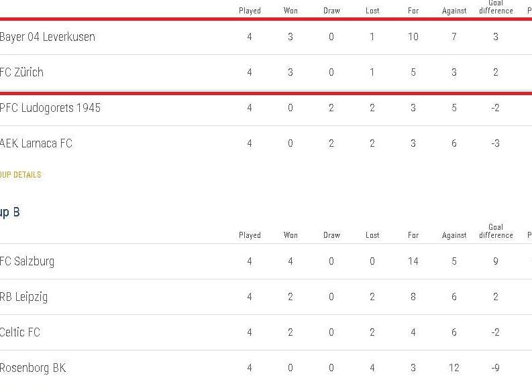Click FC Salzburg's goals for value 14
The image size is (532, 392).
point(413,261)
